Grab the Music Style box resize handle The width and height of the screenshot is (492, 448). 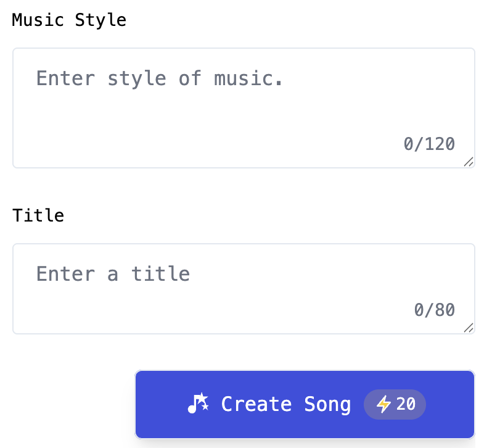point(469,162)
